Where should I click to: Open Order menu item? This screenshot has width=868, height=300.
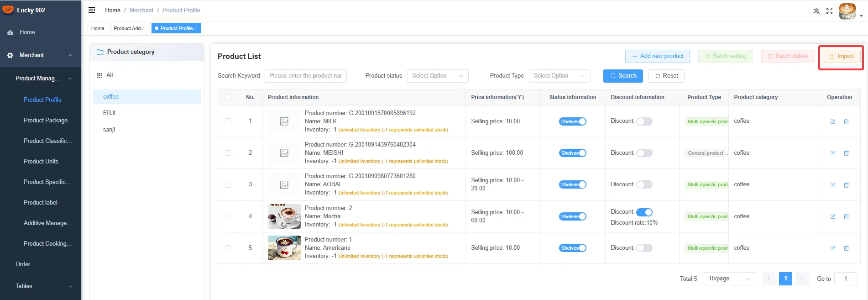[x=23, y=264]
